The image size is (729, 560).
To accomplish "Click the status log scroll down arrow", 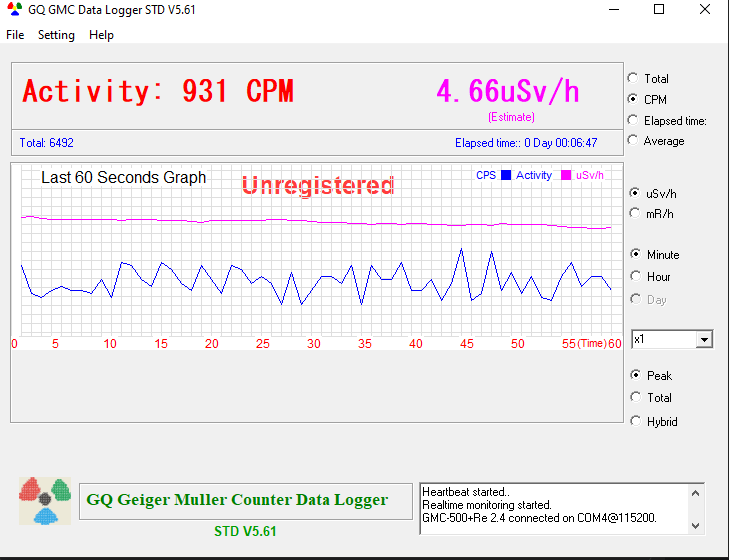I will point(696,526).
